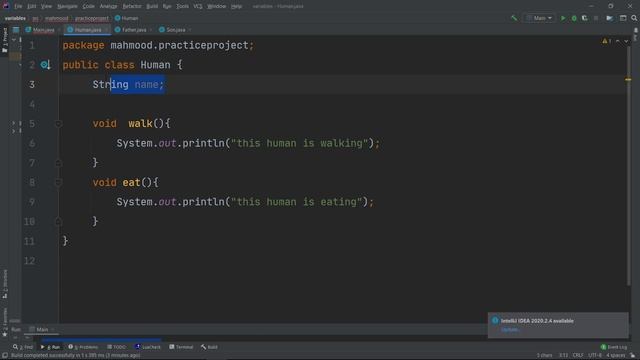640x360 pixels.
Task: Click the Debug bug icon
Action: 574,18
